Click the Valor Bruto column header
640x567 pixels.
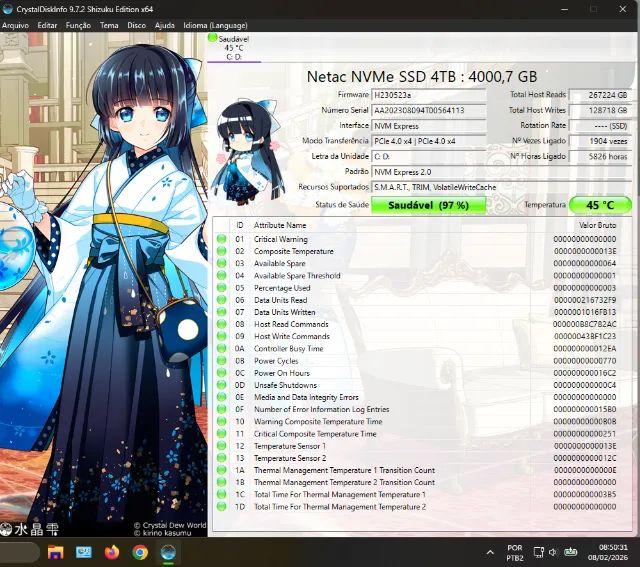coord(597,225)
